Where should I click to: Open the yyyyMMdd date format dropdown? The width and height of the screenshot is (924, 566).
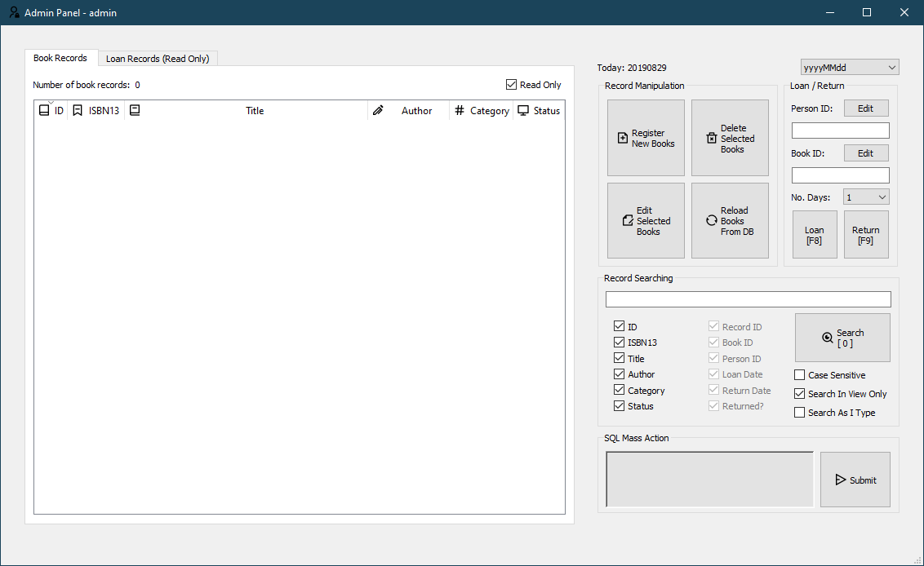(x=849, y=66)
